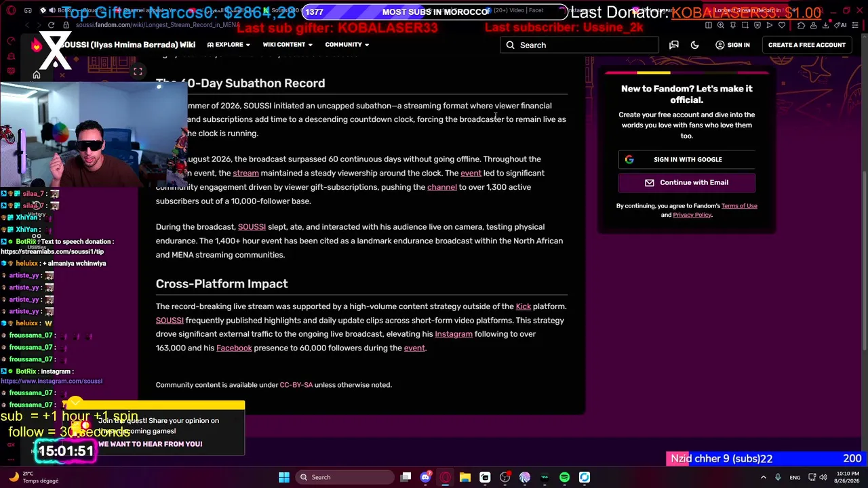Image resolution: width=868 pixels, height=488 pixels.
Task: Click Create a Free Account
Action: pyautogui.click(x=807, y=45)
